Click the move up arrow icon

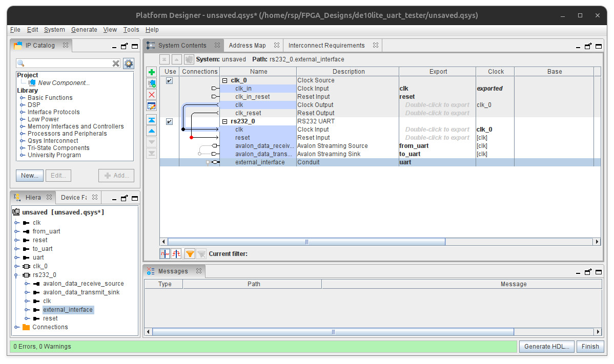pyautogui.click(x=152, y=131)
